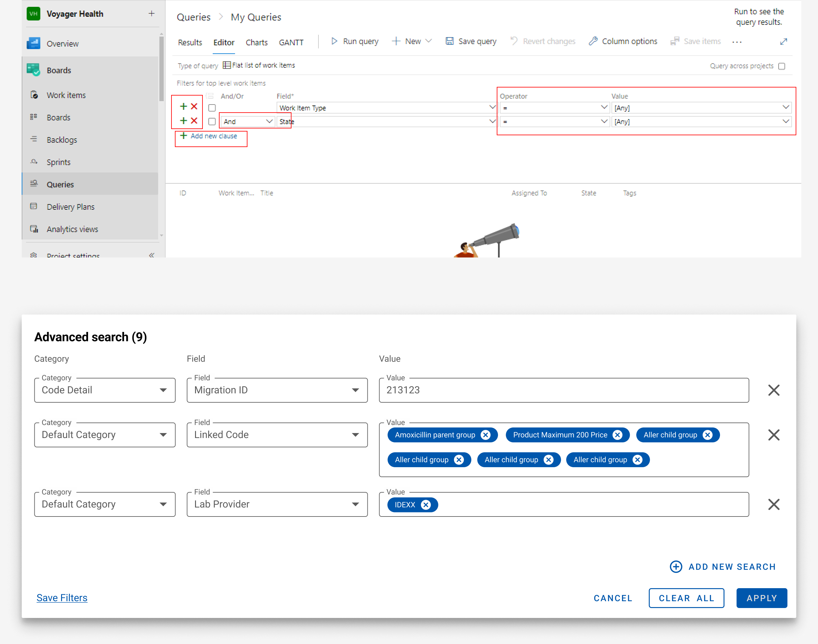Open Delivery Plans
This screenshot has height=644, width=818.
point(91,207)
